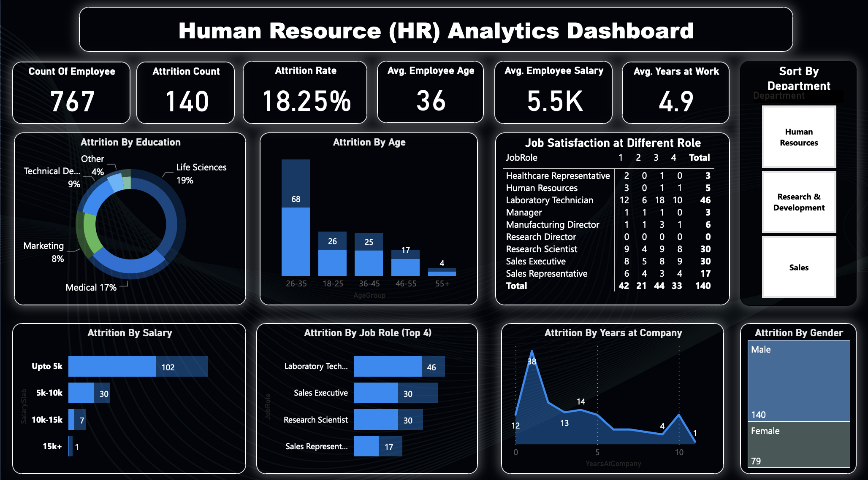Image resolution: width=868 pixels, height=480 pixels.
Task: Click the Manager row in satisfaction table
Action: 524,213
